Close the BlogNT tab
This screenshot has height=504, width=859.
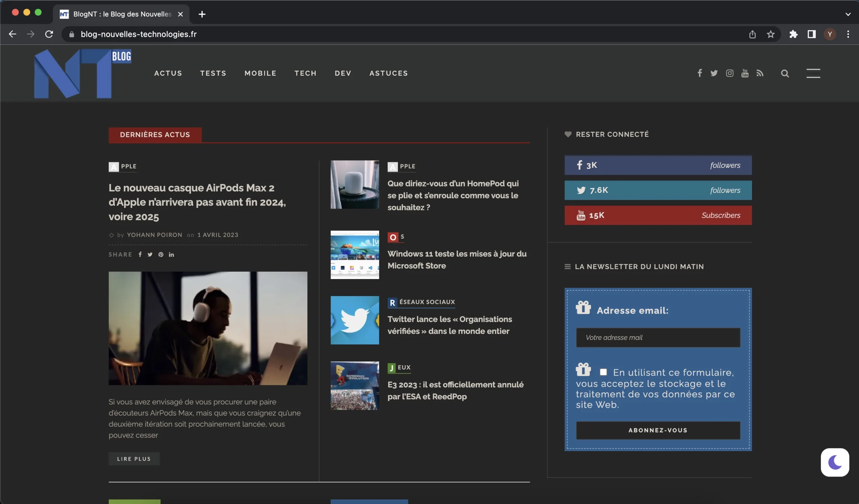(x=180, y=14)
